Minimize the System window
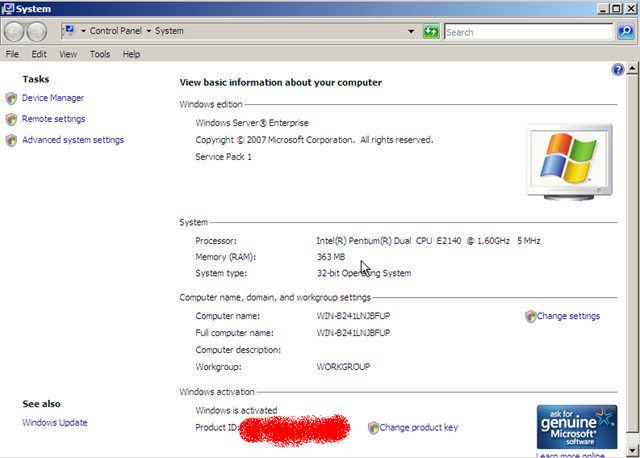The width and height of the screenshot is (640, 458). click(603, 9)
